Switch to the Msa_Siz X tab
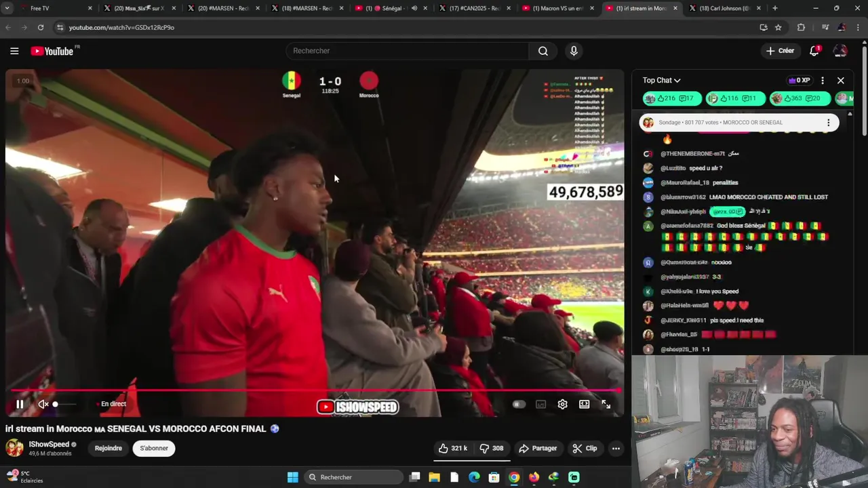The width and height of the screenshot is (868, 488). (141, 8)
